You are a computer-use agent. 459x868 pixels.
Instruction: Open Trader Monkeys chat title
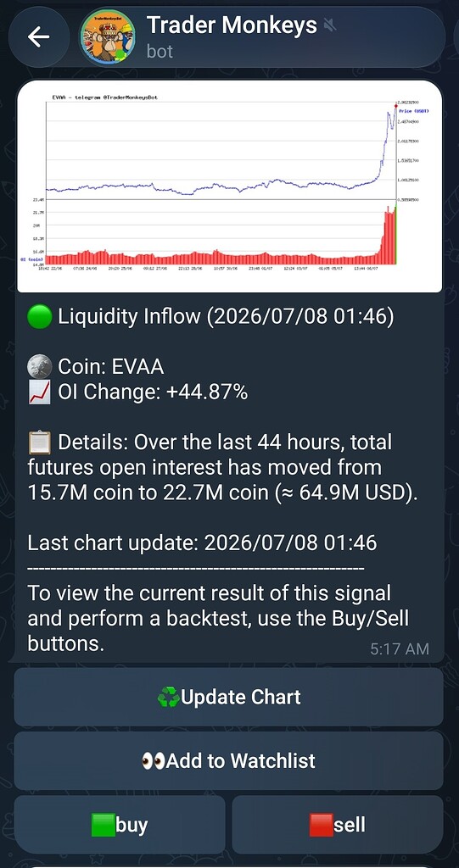click(232, 25)
